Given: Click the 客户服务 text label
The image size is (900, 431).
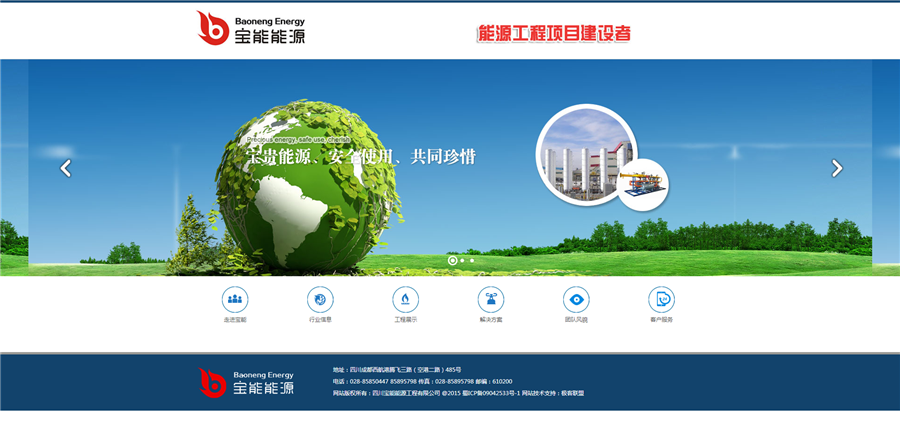Looking at the screenshot, I should click(x=661, y=320).
